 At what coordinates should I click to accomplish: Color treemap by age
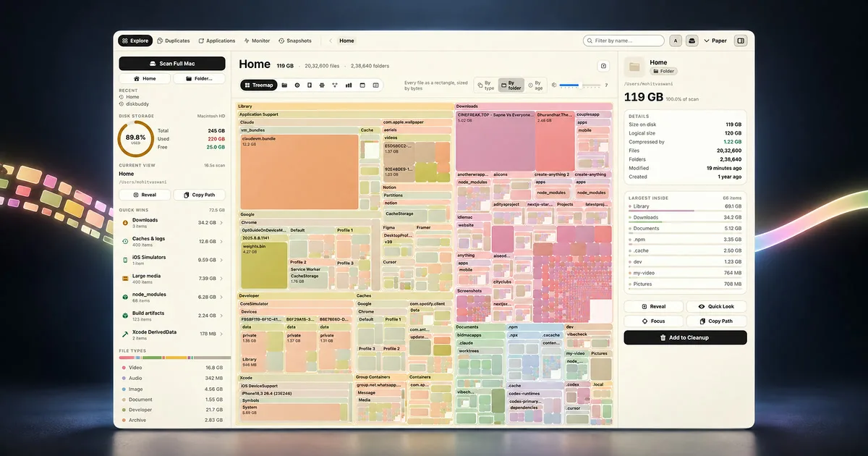coord(535,85)
